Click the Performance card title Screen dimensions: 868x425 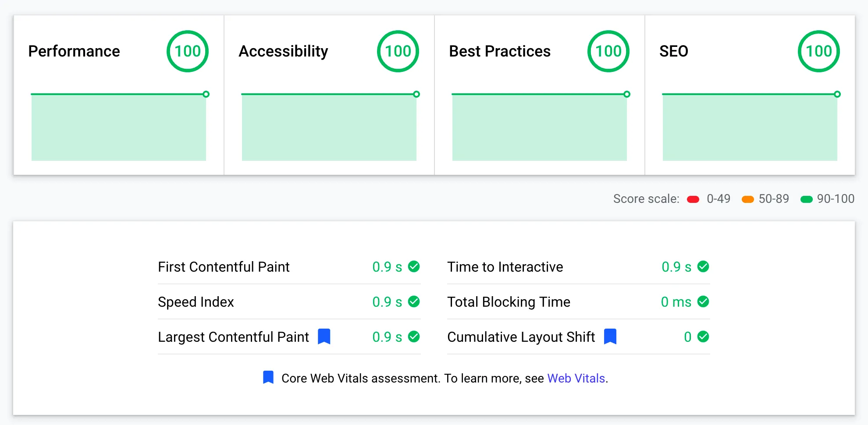(74, 51)
